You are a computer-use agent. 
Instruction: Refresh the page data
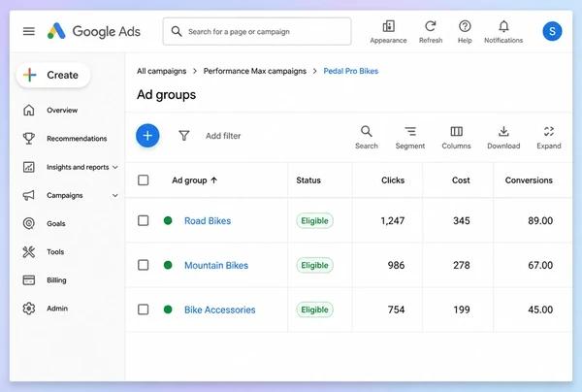[431, 26]
